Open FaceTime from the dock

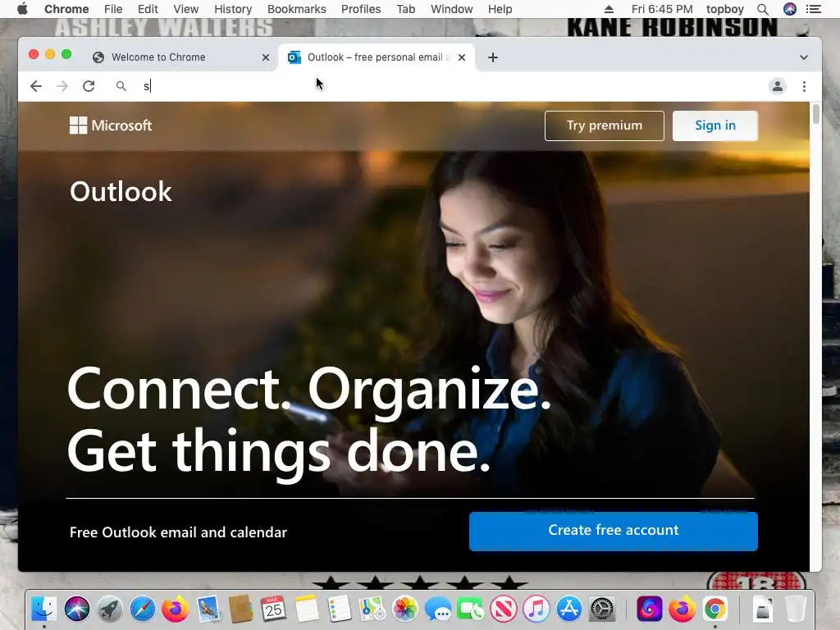click(470, 609)
